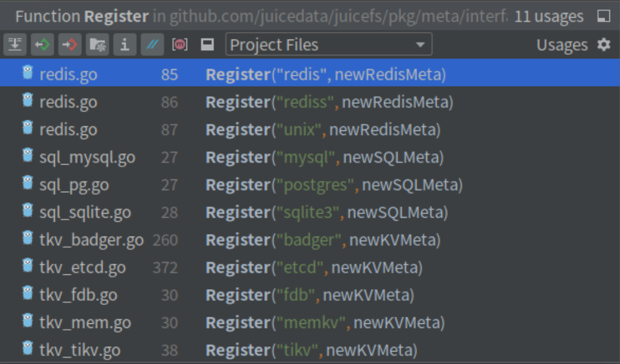Screen dimensions: 620x364
Task: Jump to the "memkv" Register usage
Action: click(324, 323)
